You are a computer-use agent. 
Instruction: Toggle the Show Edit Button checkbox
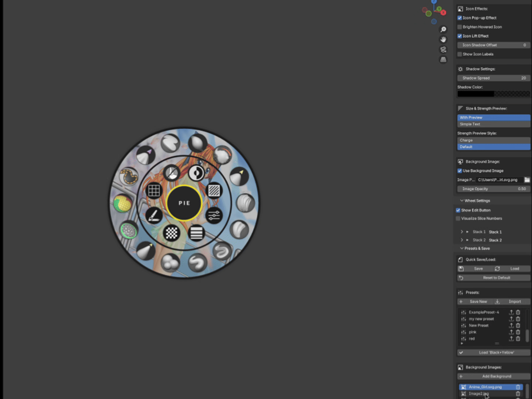pos(458,210)
